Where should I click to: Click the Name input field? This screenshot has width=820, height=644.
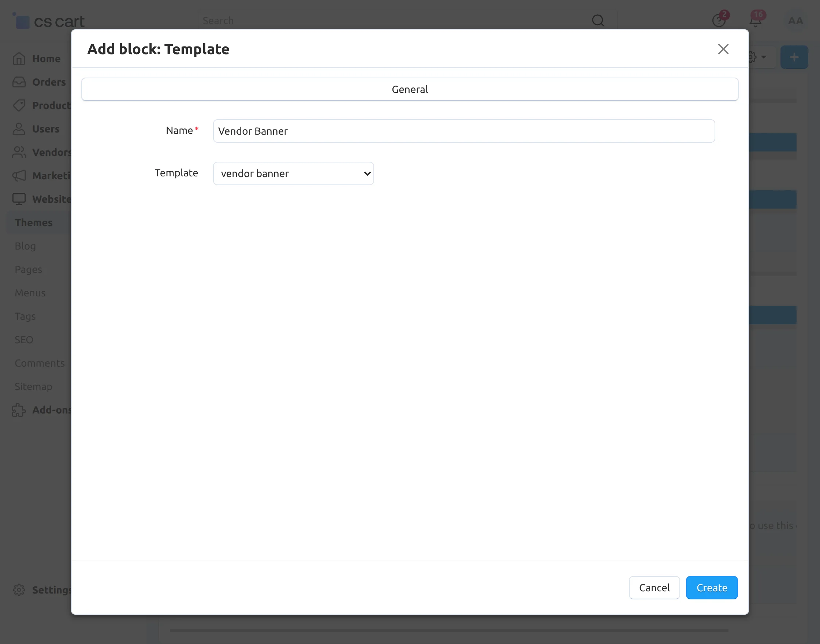tap(463, 131)
